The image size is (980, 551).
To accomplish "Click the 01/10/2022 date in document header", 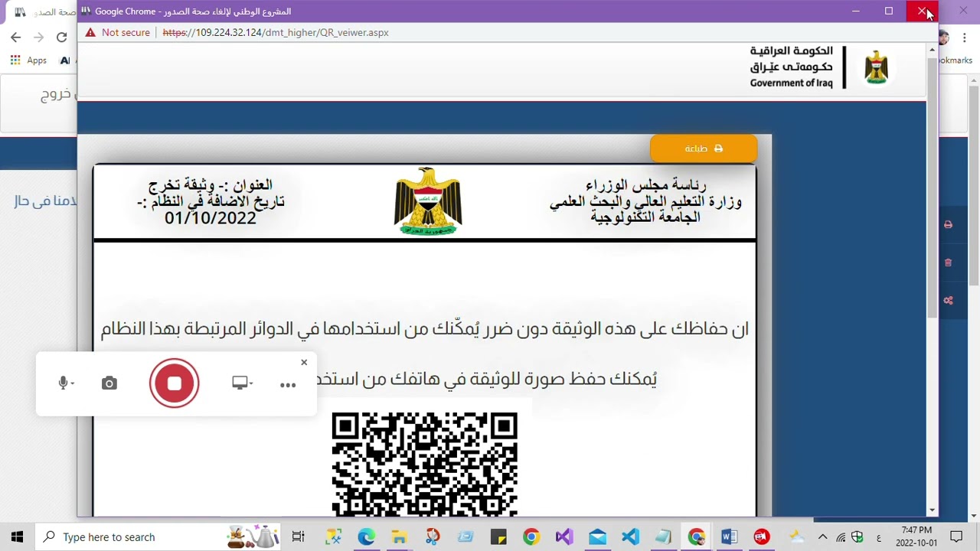I will pos(211,218).
